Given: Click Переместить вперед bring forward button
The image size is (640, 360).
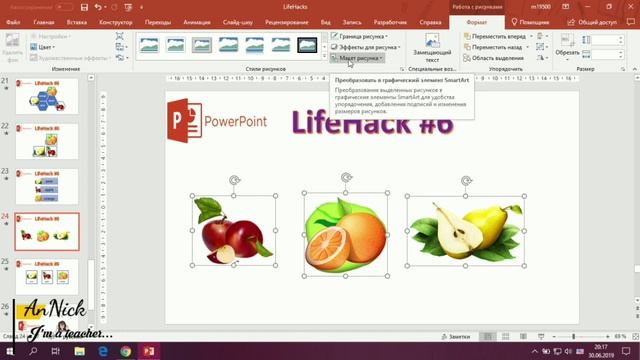Looking at the screenshot, I should (495, 36).
